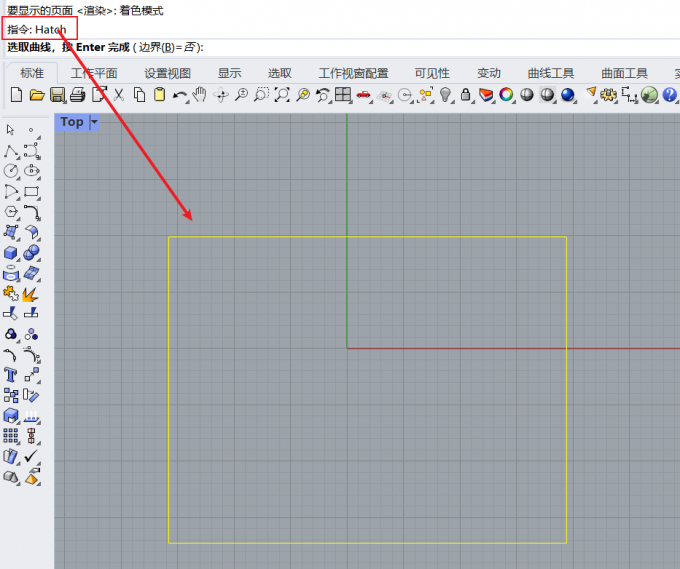Select the Rectangular array grid tool
Image resolution: width=680 pixels, height=569 pixels.
click(x=11, y=435)
